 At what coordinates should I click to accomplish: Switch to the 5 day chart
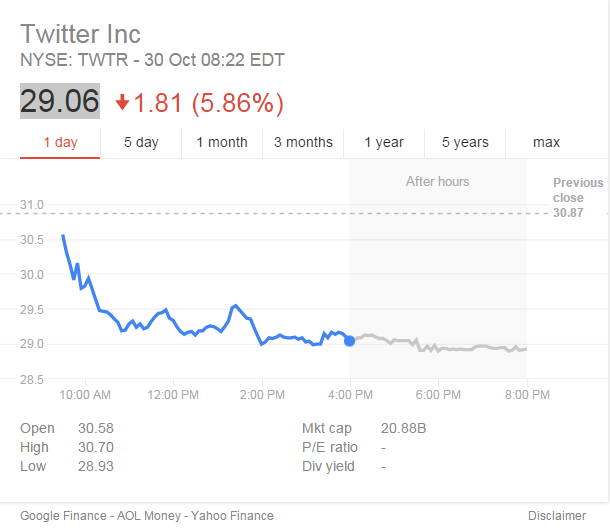coord(141,142)
